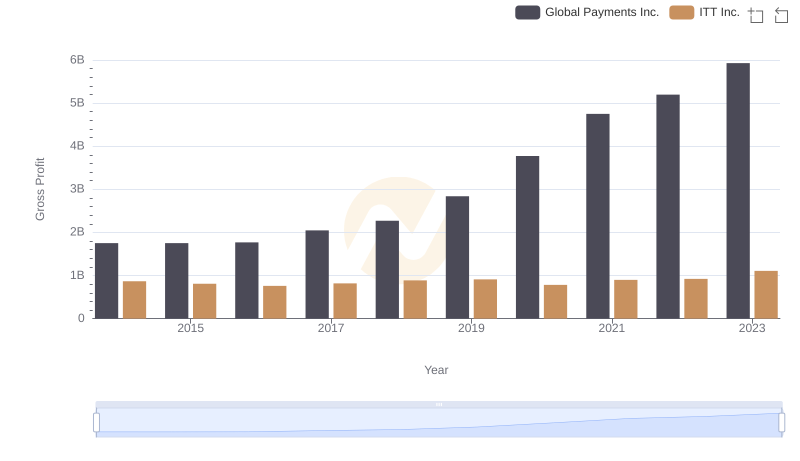Image resolution: width=800 pixels, height=461 pixels.
Task: Click the 2017 ITT Inc. orange bar
Action: [345, 301]
